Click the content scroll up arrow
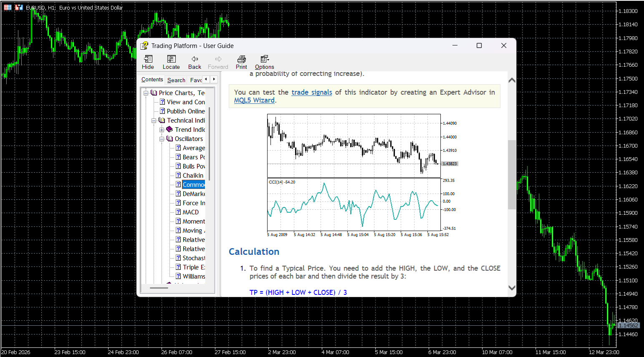This screenshot has width=644, height=357. [x=512, y=80]
